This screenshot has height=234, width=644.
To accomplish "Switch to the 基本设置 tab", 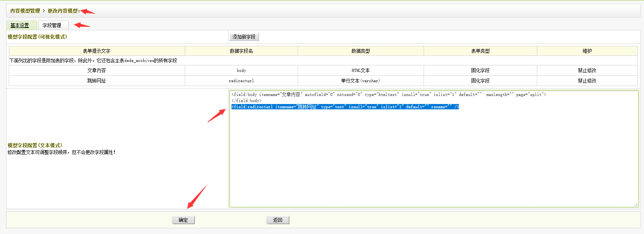I will pos(20,25).
